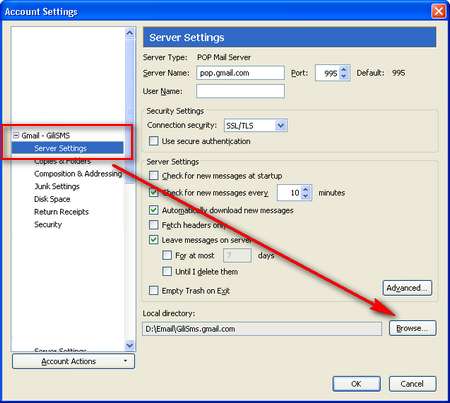Enable Empty Trash on Exit checkbox
Screen dimensions: 450x403
(154, 291)
